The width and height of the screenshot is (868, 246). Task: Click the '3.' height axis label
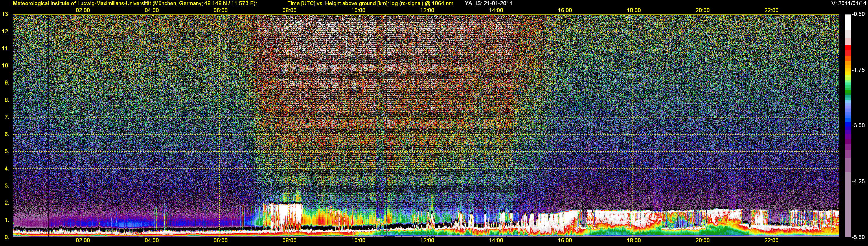pyautogui.click(x=7, y=186)
